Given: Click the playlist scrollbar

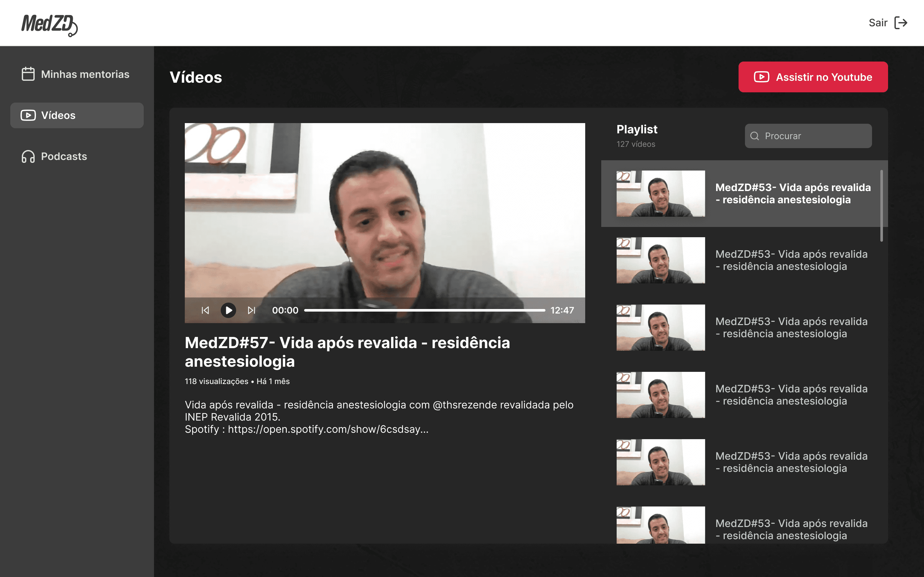Looking at the screenshot, I should (x=881, y=206).
